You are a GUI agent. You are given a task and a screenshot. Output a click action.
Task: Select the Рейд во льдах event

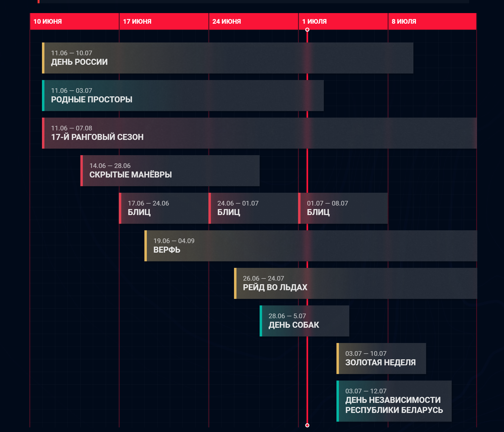[356, 283]
